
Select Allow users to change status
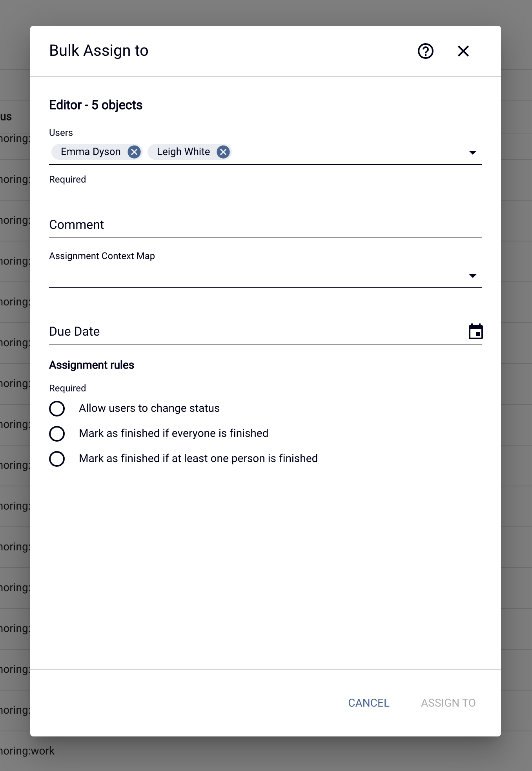pyautogui.click(x=57, y=409)
